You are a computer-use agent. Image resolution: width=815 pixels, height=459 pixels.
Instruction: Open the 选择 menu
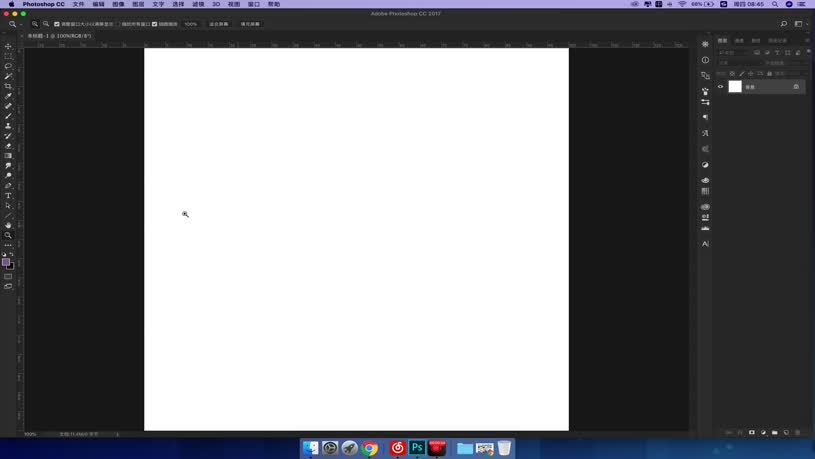coord(178,4)
